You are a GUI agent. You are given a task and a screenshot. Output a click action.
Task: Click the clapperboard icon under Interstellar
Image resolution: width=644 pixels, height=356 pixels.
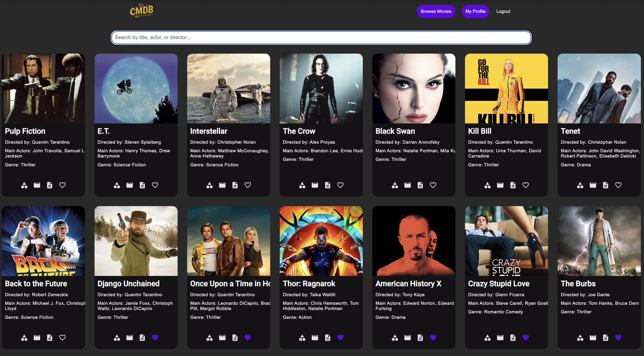pyautogui.click(x=222, y=185)
